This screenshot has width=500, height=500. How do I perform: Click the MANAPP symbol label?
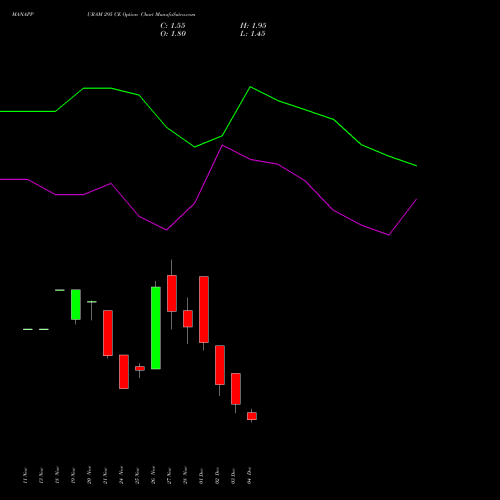[x=23, y=15]
